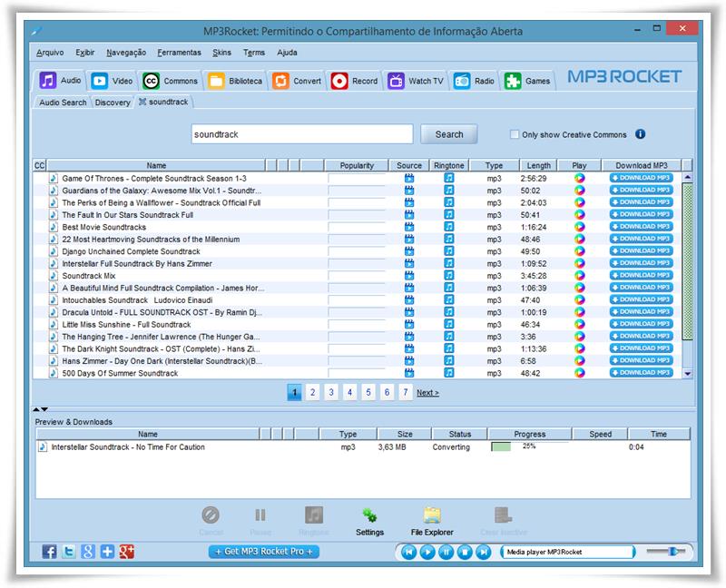
Task: Adjust the media player volume slider
Action: [672, 551]
